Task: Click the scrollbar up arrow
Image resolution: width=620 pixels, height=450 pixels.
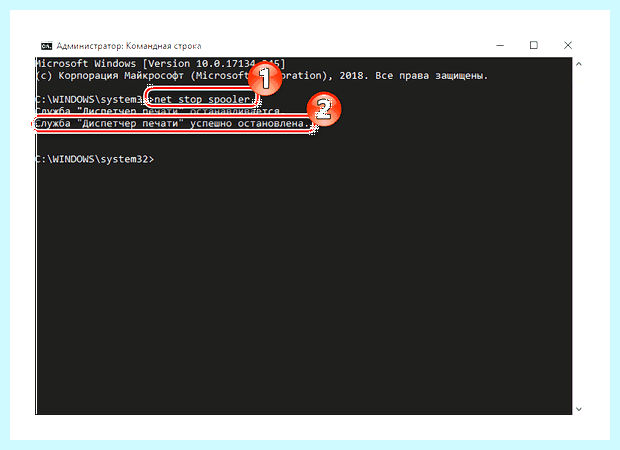Action: pyautogui.click(x=578, y=64)
